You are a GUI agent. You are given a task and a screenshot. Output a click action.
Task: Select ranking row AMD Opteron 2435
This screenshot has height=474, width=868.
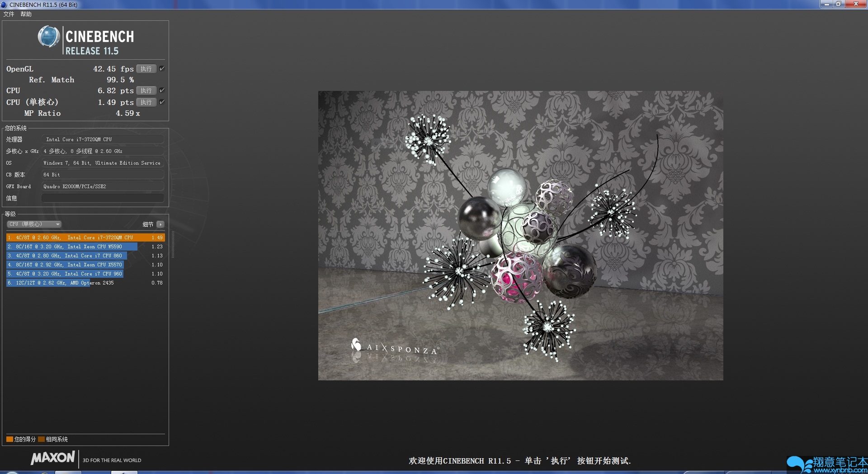85,283
